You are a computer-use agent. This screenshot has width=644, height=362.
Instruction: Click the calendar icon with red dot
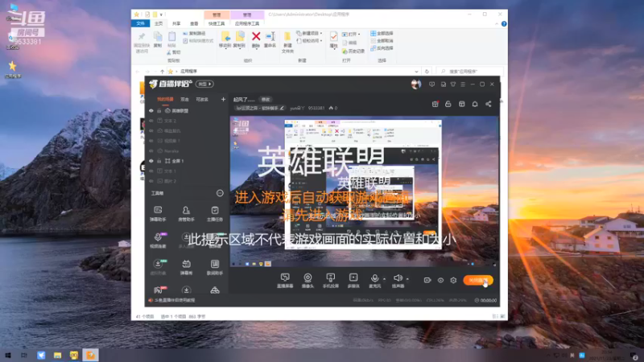(435, 105)
